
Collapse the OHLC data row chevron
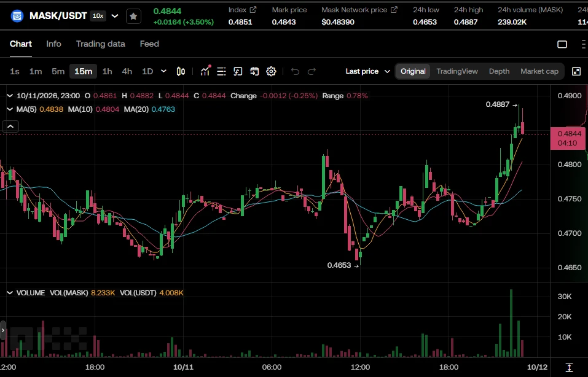point(10,96)
